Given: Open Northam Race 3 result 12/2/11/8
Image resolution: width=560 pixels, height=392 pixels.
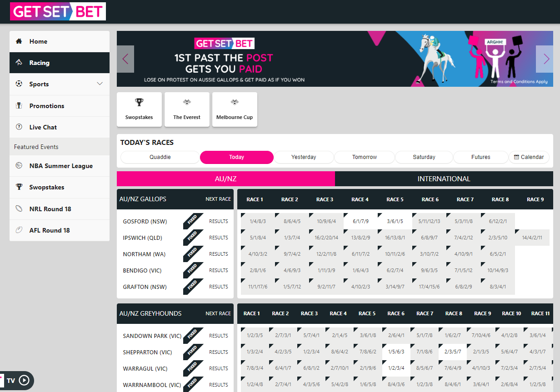Looking at the screenshot, I should 326,254.
